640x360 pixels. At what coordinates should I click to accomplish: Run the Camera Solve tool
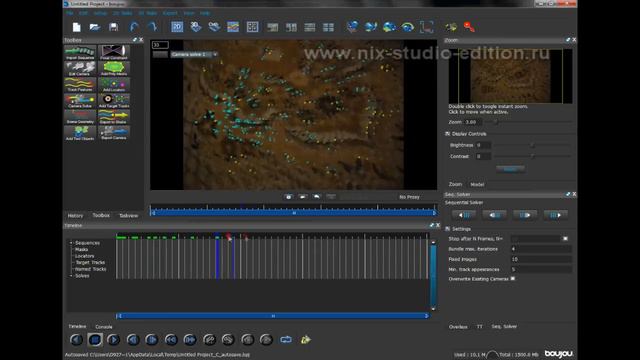click(x=80, y=101)
